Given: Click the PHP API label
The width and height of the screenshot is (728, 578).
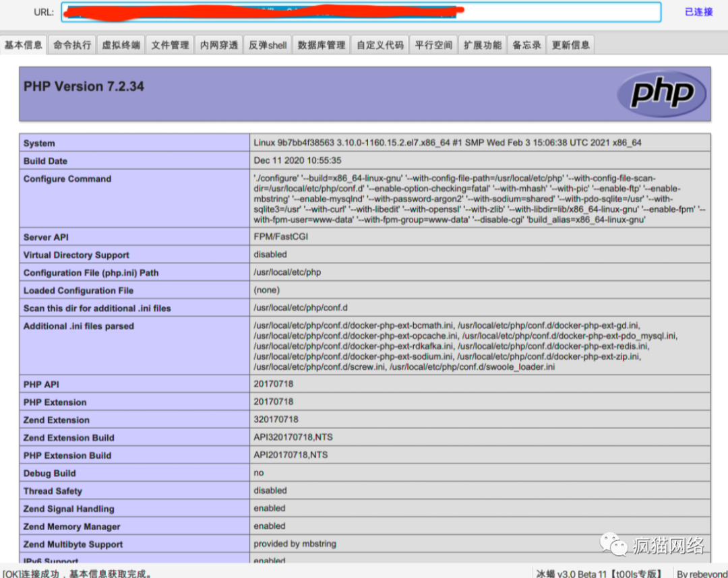Looking at the screenshot, I should [41, 385].
